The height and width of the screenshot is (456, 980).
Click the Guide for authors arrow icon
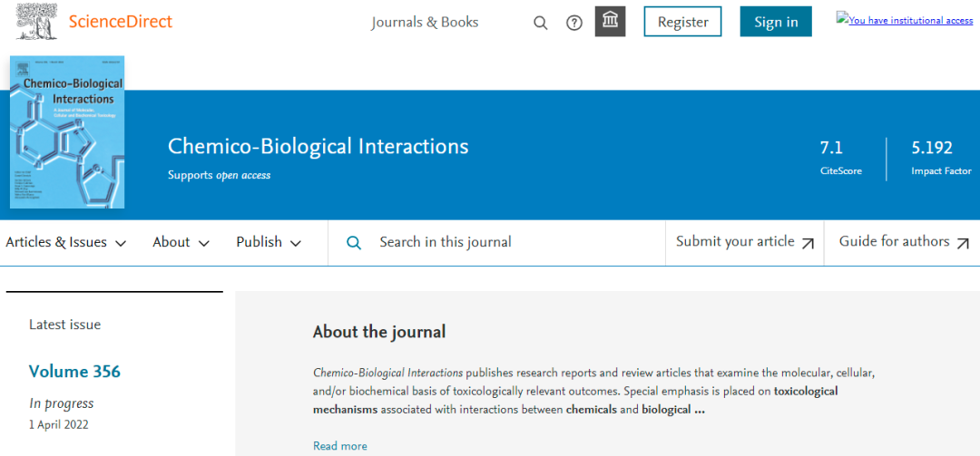[963, 243]
